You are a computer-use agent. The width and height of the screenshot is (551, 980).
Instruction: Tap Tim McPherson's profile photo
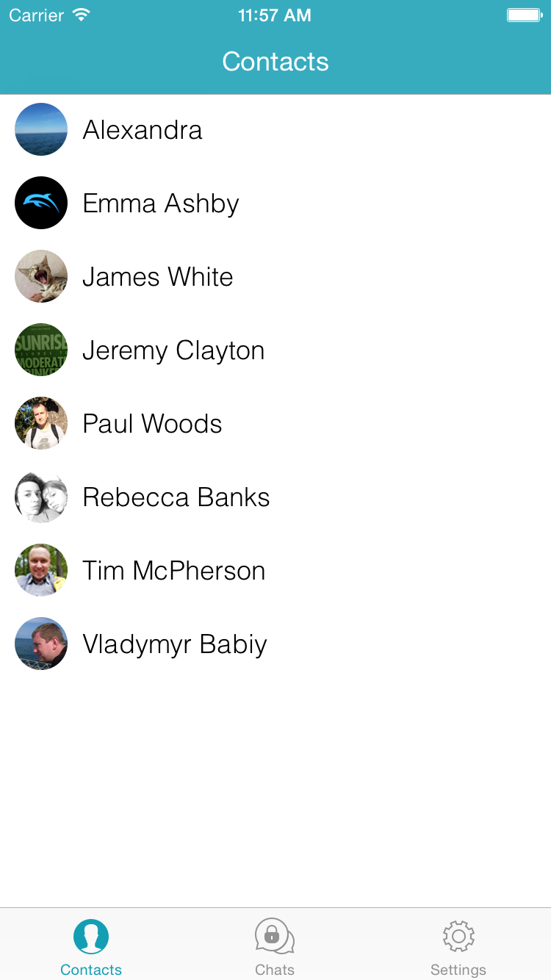(41, 570)
